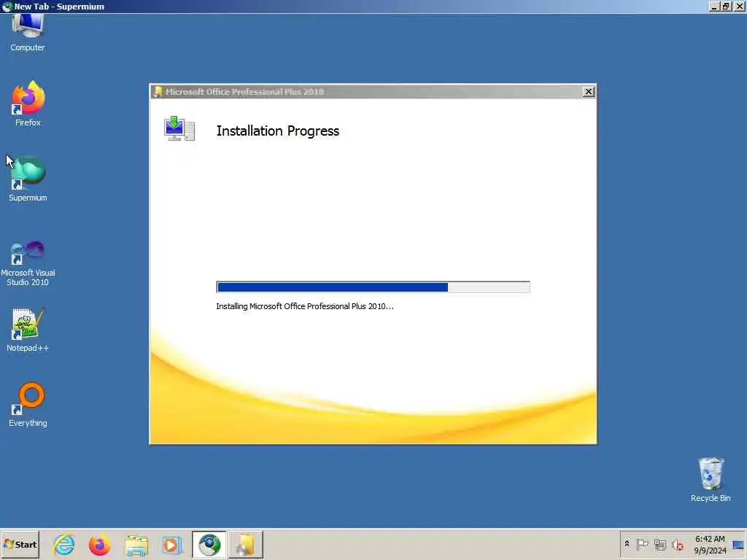
Task: Select Microsoft Visual Studio 2010 shortcut
Action: click(28, 262)
